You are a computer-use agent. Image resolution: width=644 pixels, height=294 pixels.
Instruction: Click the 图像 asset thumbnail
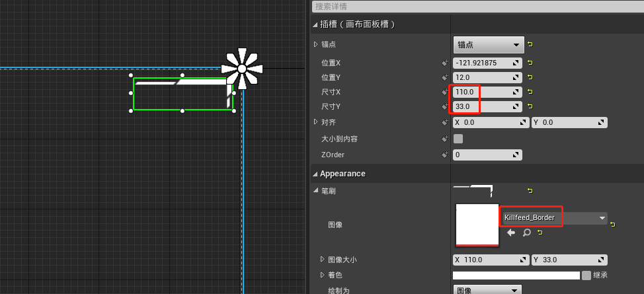click(477, 225)
